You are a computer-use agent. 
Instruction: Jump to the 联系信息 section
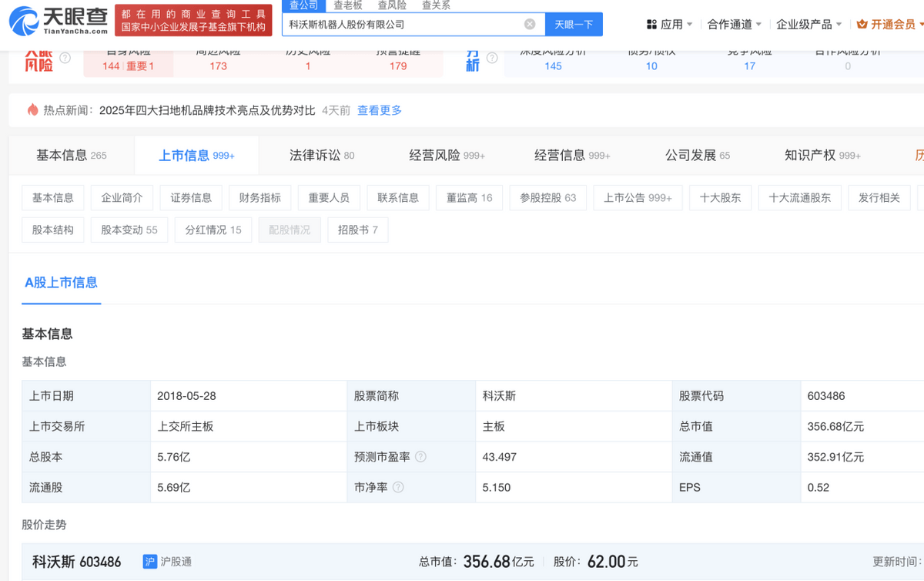pos(398,198)
